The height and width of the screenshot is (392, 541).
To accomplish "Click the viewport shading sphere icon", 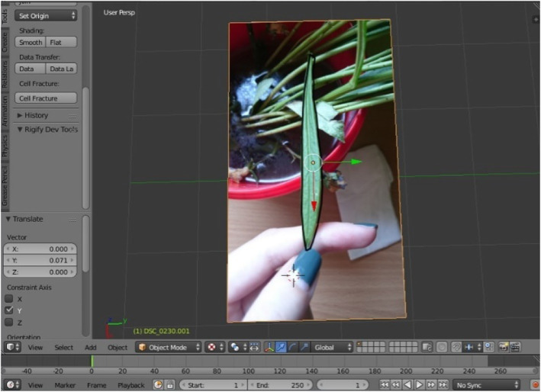I will point(212,347).
